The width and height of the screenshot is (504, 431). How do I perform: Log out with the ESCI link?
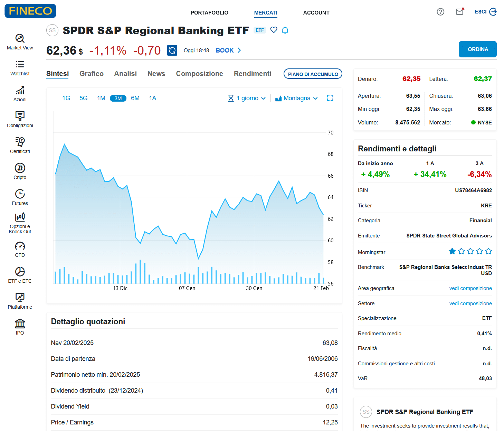coord(485,12)
